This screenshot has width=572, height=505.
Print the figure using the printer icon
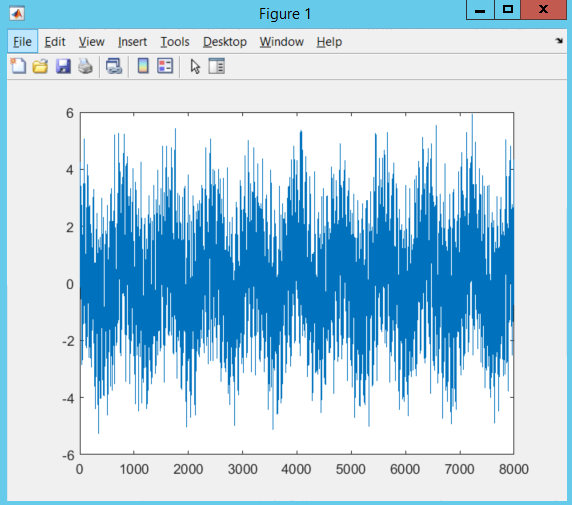click(x=85, y=66)
